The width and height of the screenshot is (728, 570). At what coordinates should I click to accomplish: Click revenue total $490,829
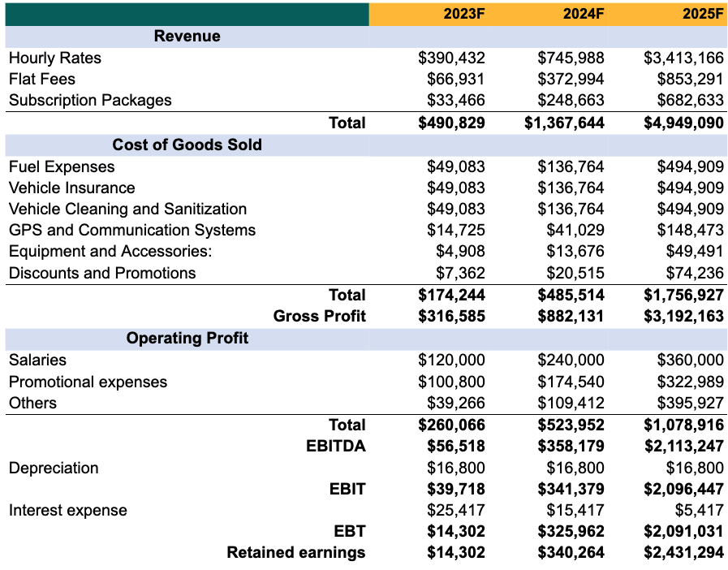pyautogui.click(x=451, y=123)
